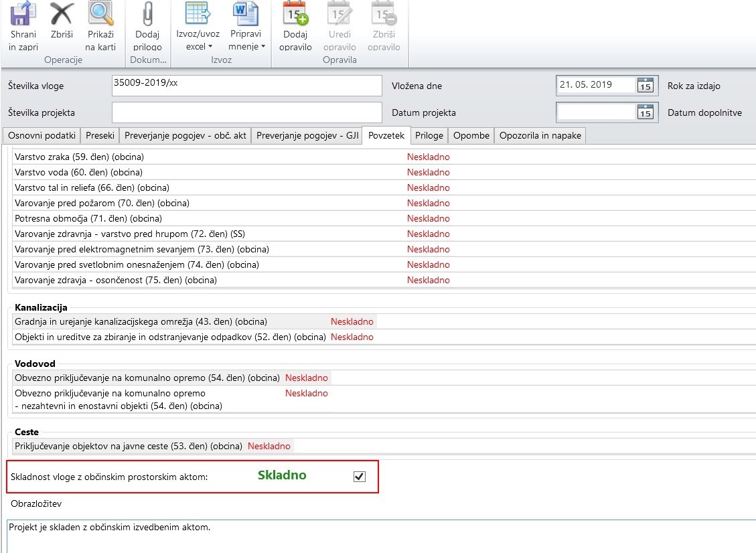Image resolution: width=756 pixels, height=553 pixels.
Task: Go to Opozorila in napake tab
Action: (540, 135)
